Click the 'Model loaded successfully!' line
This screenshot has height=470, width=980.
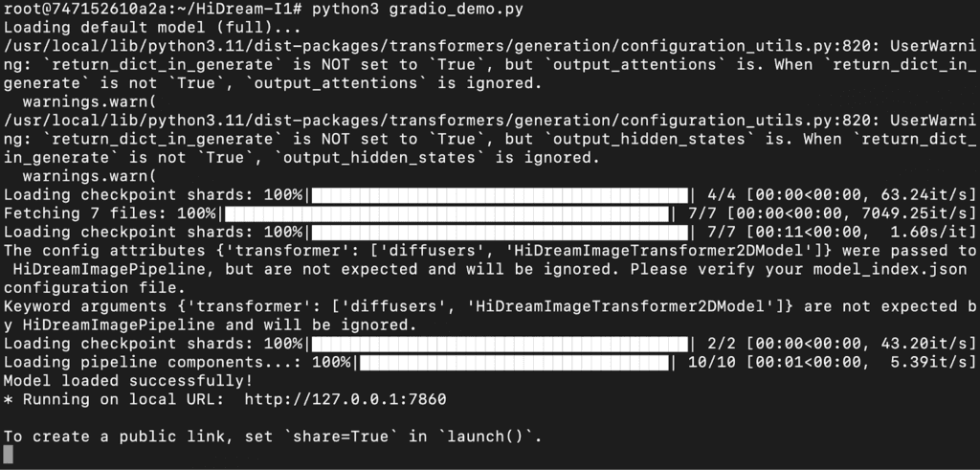coord(129,381)
